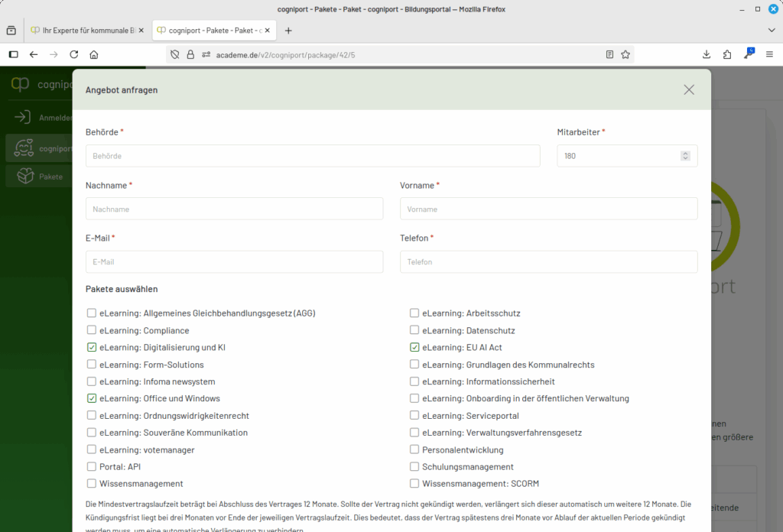Click the browser home icon
Viewport: 783px width, 532px height.
94,54
